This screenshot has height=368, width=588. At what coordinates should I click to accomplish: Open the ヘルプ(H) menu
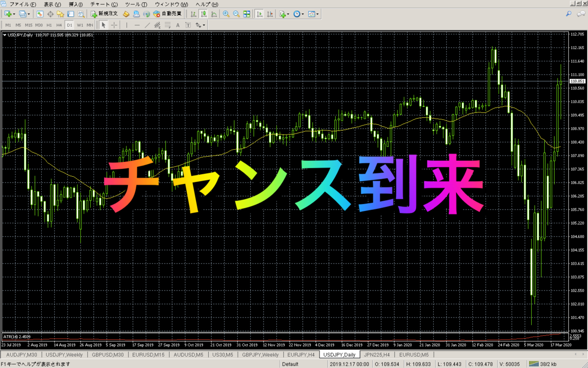pos(207,4)
